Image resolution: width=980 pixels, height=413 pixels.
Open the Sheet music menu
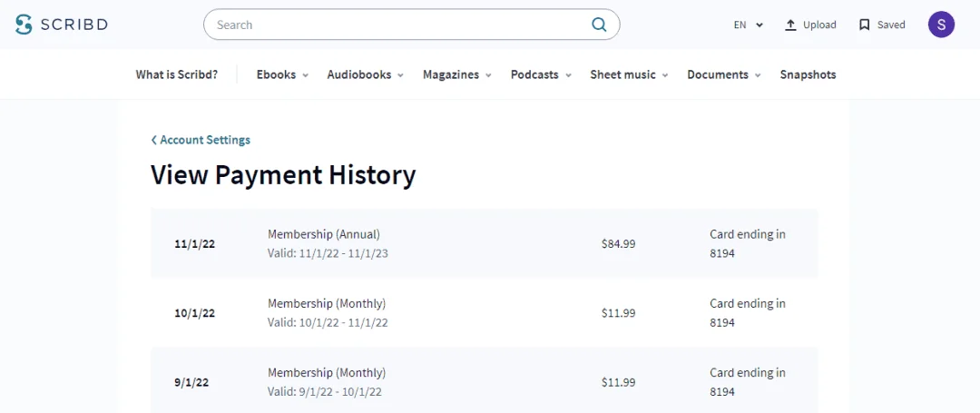pos(630,74)
